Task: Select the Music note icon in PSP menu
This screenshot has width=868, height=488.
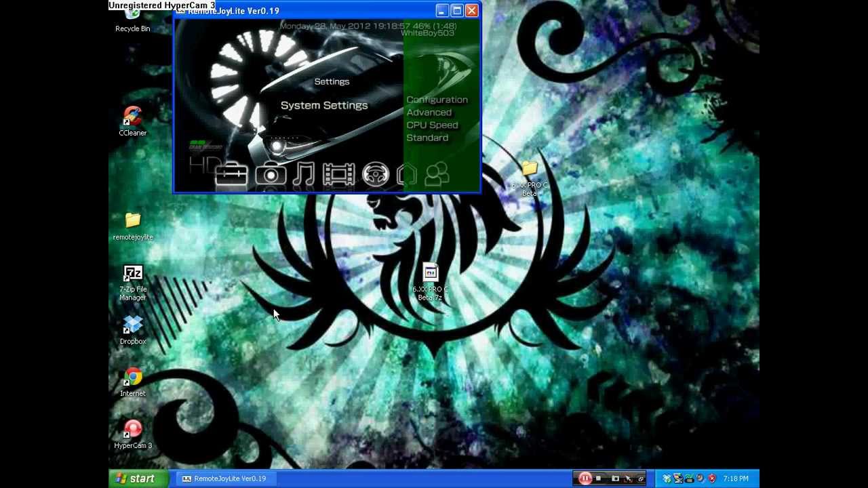Action: [x=304, y=175]
